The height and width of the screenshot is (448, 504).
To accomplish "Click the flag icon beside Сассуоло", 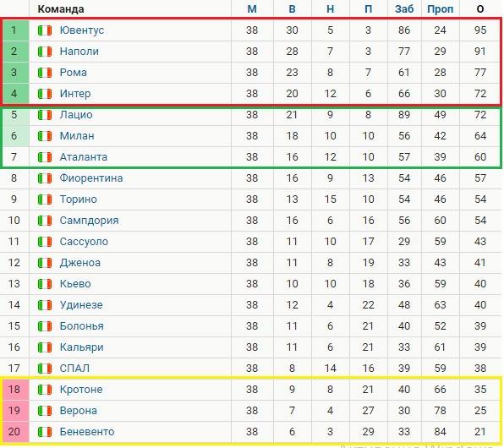I will 45,242.
